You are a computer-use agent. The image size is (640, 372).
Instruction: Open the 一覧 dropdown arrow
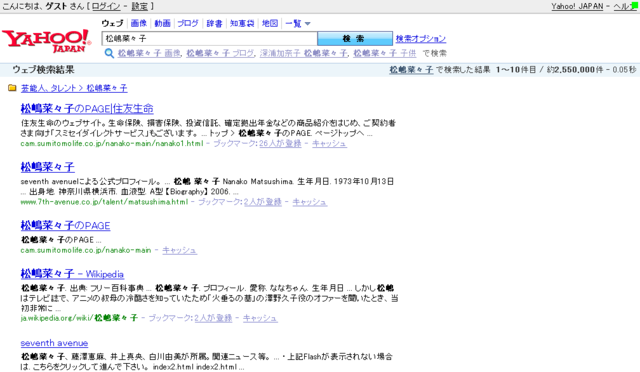(308, 24)
